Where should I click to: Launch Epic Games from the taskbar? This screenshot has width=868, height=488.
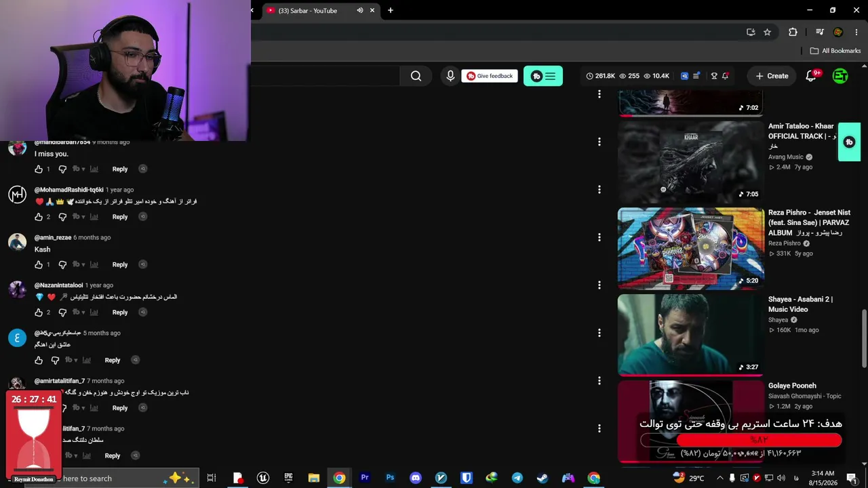(x=288, y=478)
